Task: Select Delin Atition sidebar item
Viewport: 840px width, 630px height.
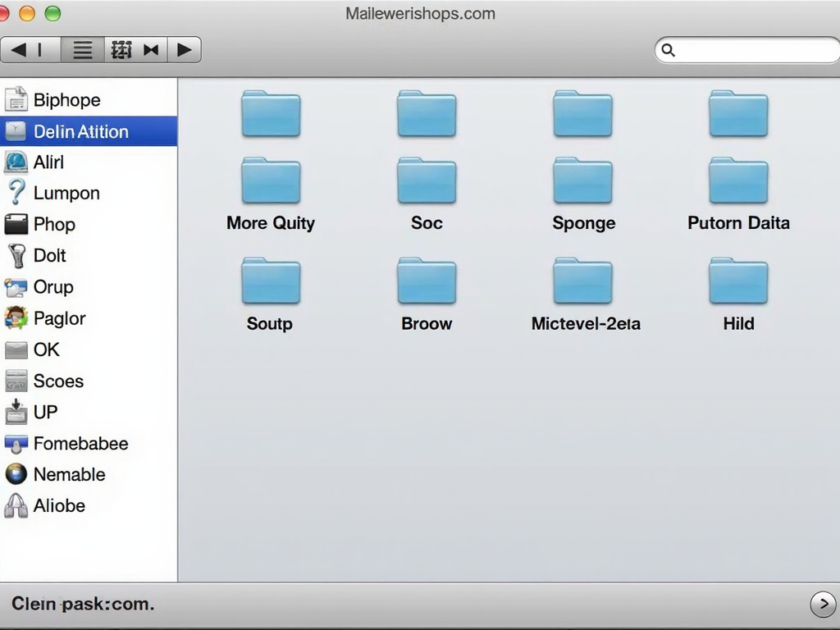Action: point(80,131)
